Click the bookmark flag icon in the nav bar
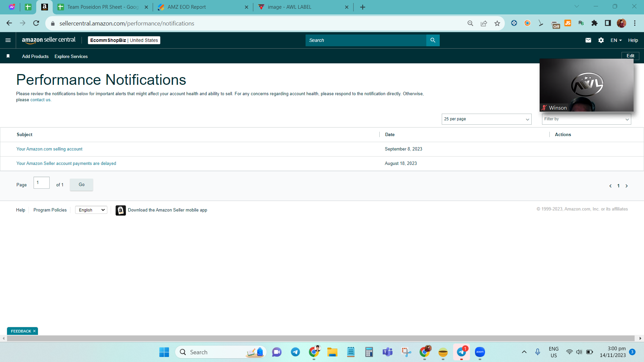Screen dimensions: 644x362 tap(8, 56)
